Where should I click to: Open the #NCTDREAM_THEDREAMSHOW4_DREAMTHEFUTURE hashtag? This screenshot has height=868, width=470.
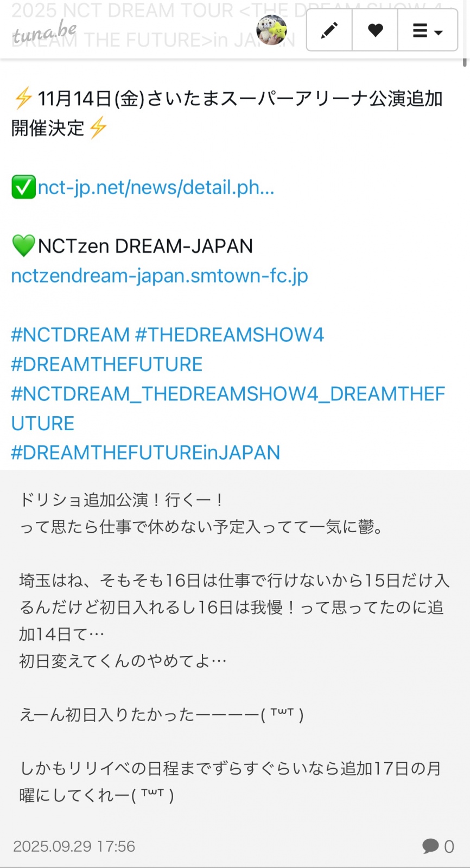tap(228, 394)
